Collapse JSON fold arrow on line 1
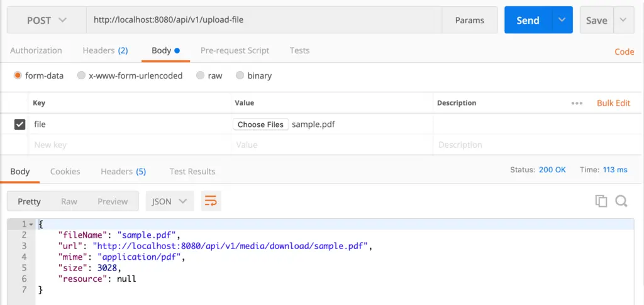The image size is (644, 305). click(30, 224)
